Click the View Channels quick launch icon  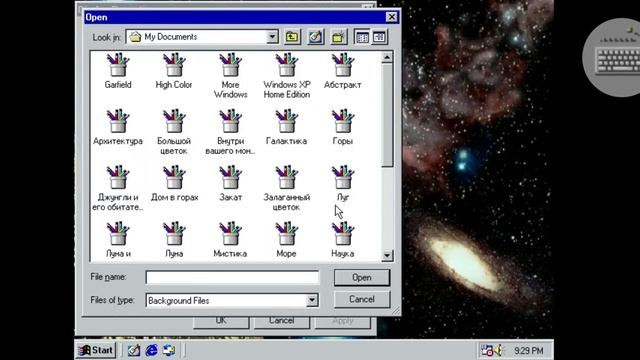click(169, 350)
